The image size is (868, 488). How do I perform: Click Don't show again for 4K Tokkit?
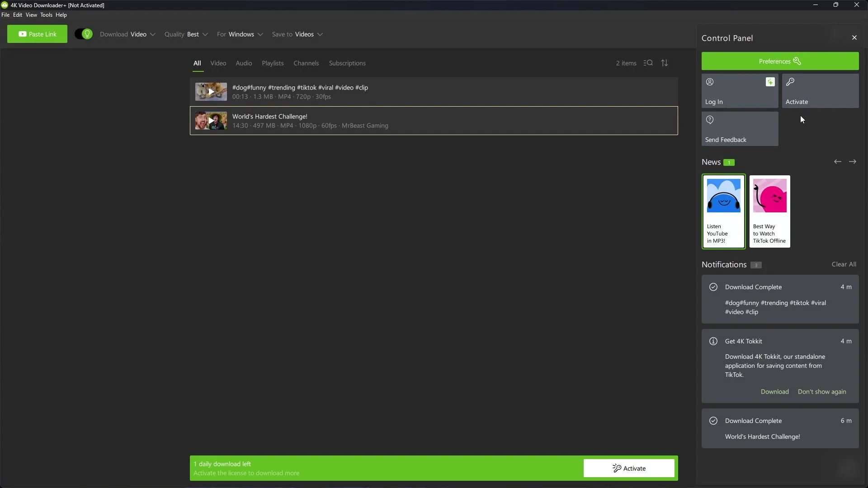(x=821, y=391)
